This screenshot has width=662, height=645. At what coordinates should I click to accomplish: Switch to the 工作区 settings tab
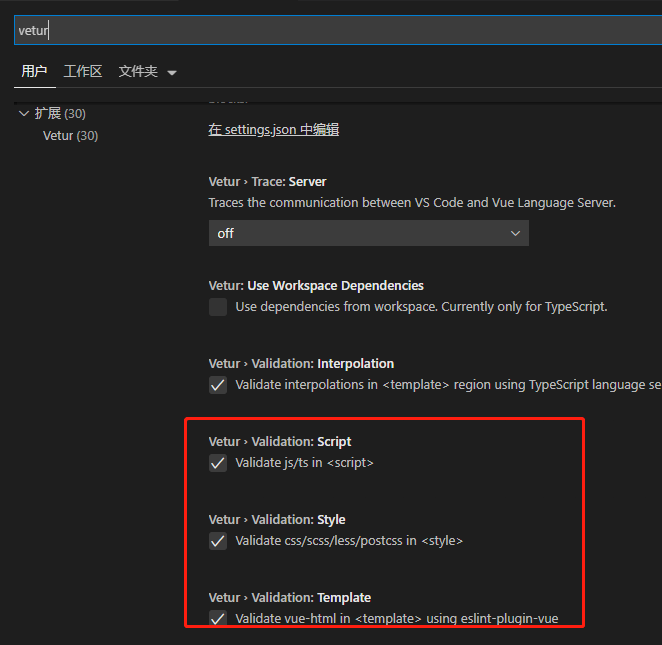83,71
